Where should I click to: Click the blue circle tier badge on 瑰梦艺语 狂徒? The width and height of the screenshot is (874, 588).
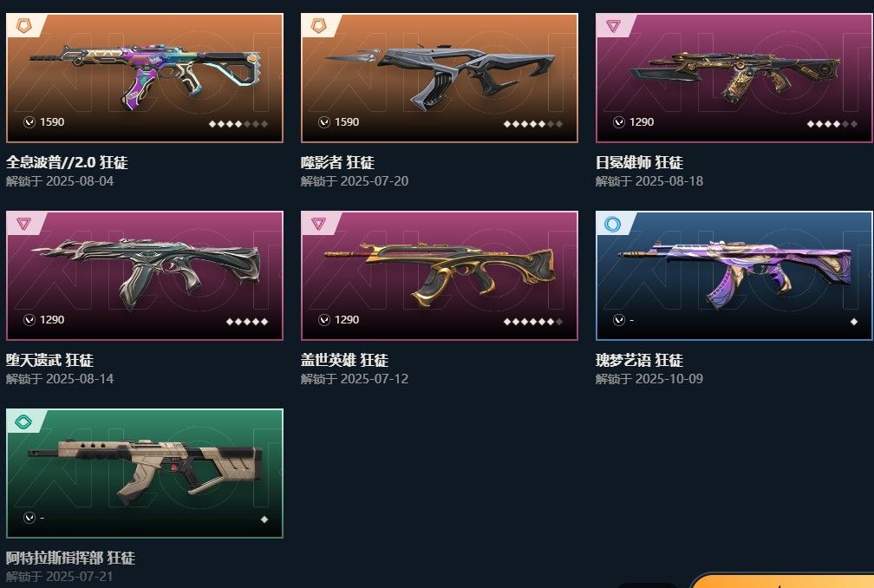[x=612, y=224]
